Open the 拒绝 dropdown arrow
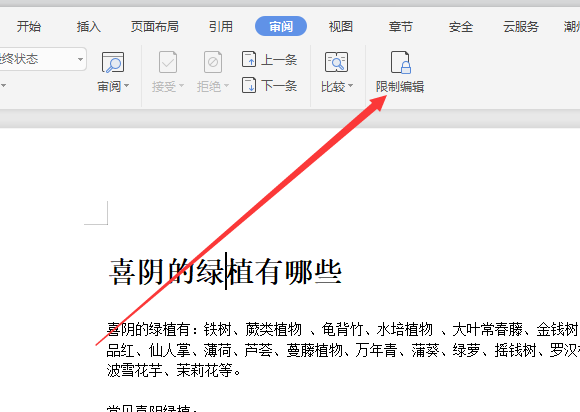 pos(226,86)
